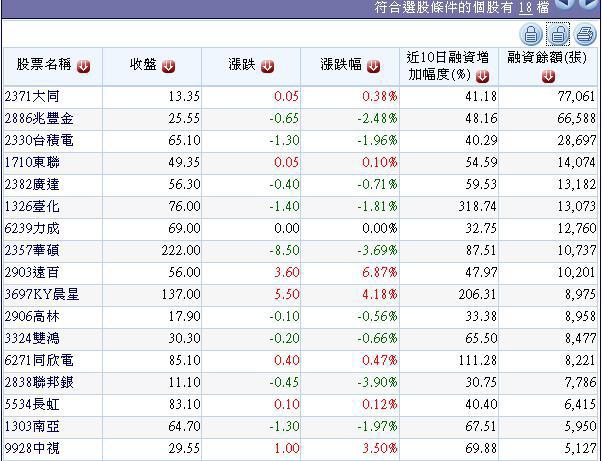603x461 pixels.
Task: Select stock 2886兆豐金
Action: click(39, 118)
